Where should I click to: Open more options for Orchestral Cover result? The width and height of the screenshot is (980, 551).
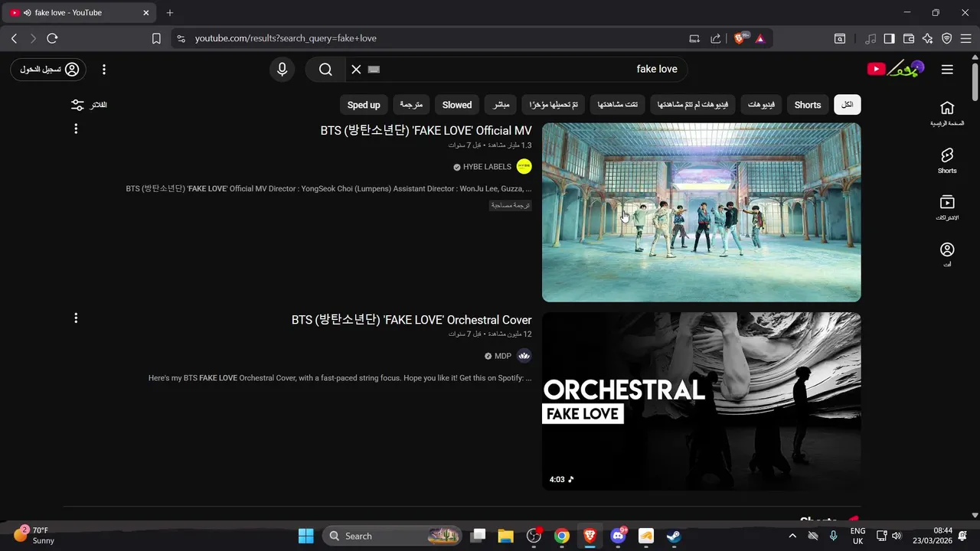pos(76,318)
